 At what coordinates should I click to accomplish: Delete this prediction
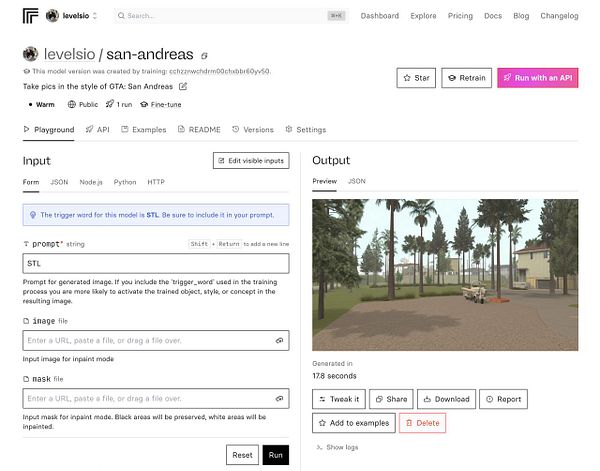[x=422, y=423]
